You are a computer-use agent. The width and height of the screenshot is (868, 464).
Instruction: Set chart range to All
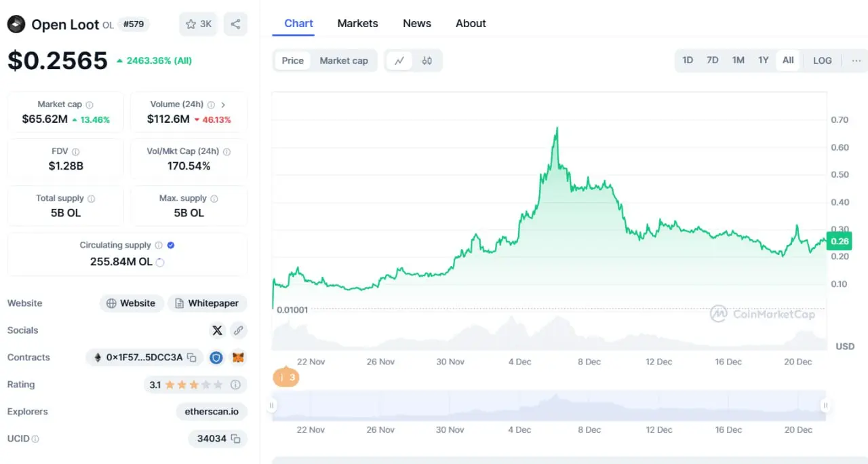788,60
